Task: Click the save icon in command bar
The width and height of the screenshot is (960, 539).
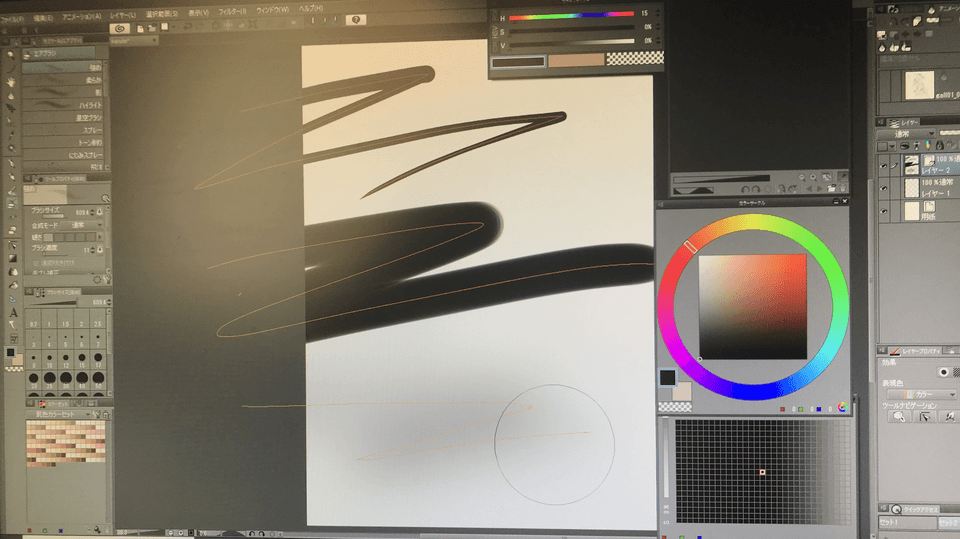Action: (164, 27)
